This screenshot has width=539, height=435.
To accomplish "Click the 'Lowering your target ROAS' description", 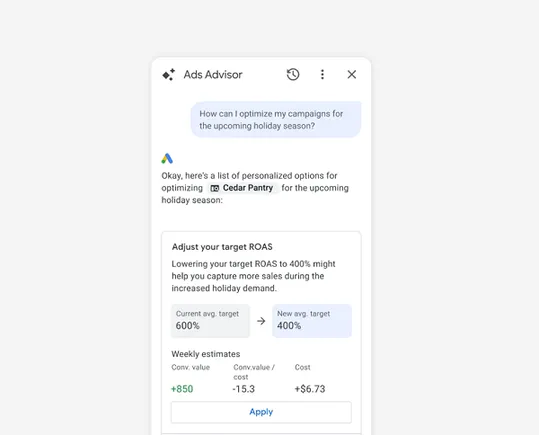I will click(x=253, y=276).
